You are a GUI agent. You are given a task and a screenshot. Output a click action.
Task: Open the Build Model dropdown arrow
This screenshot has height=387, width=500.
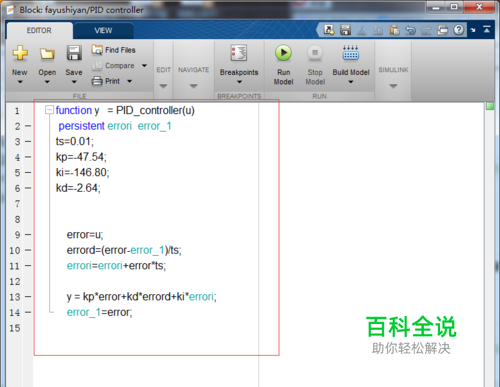(351, 82)
